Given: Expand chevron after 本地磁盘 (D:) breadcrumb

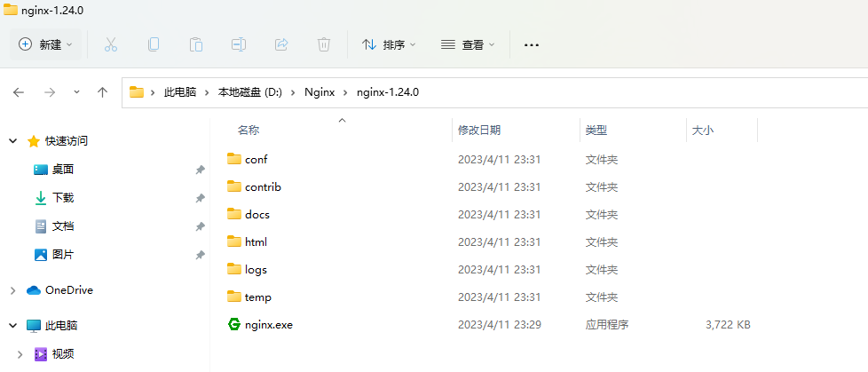Looking at the screenshot, I should 294,92.
